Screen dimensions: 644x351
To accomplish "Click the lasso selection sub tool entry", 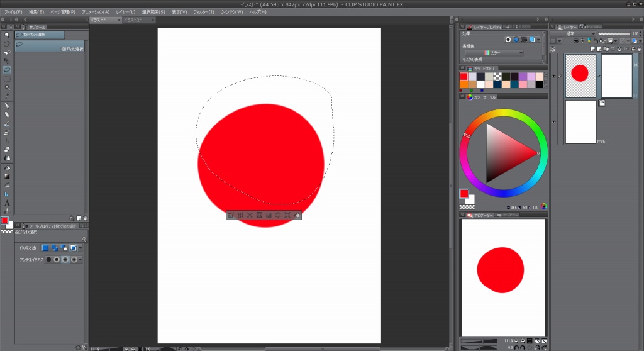I will coord(49,45).
